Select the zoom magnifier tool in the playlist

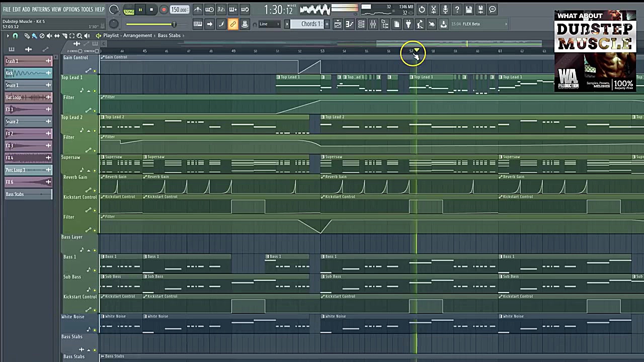pyautogui.click(x=78, y=35)
